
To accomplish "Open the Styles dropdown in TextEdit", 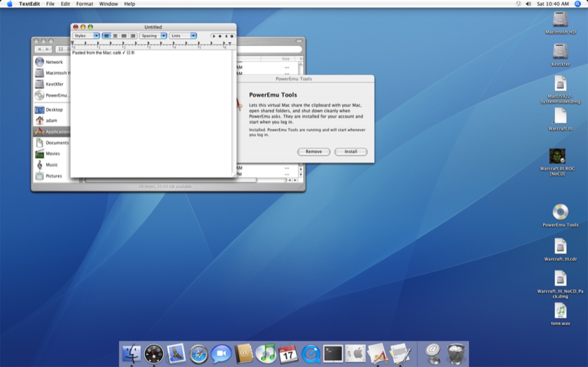I will tap(86, 36).
